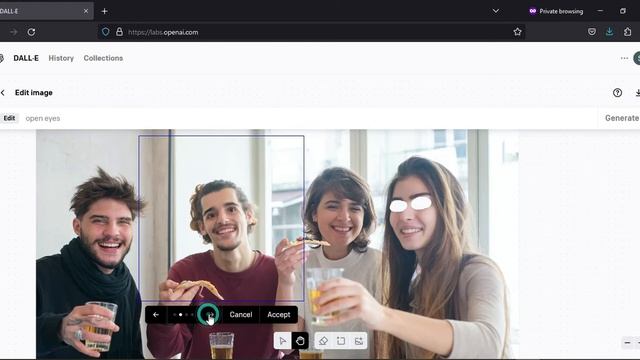This screenshot has height=360, width=640.
Task: Open a new browser tab
Action: [x=104, y=11]
